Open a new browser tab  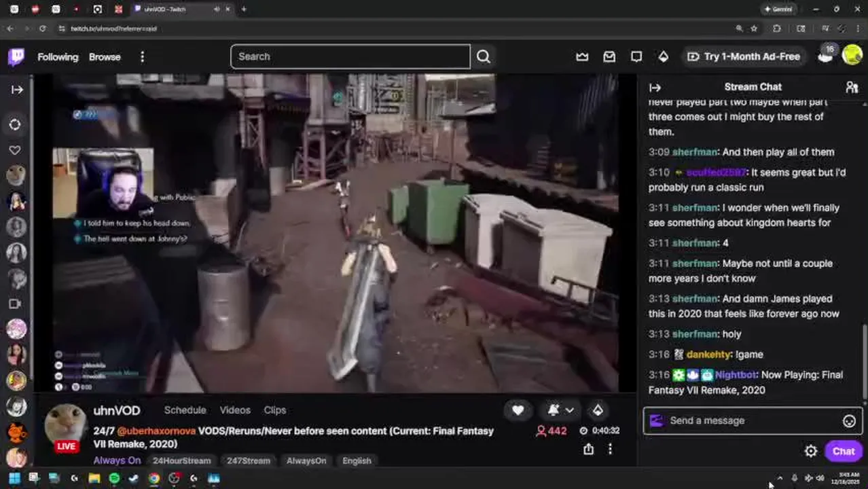[x=244, y=9]
